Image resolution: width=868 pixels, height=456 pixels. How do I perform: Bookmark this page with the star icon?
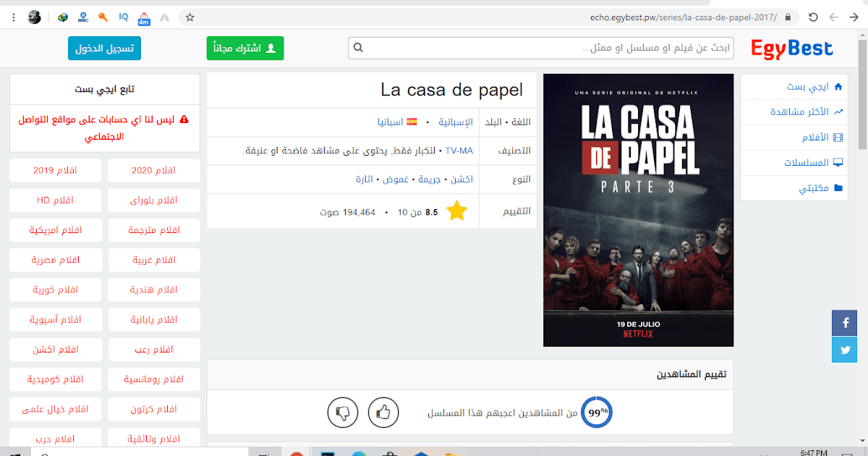click(190, 17)
